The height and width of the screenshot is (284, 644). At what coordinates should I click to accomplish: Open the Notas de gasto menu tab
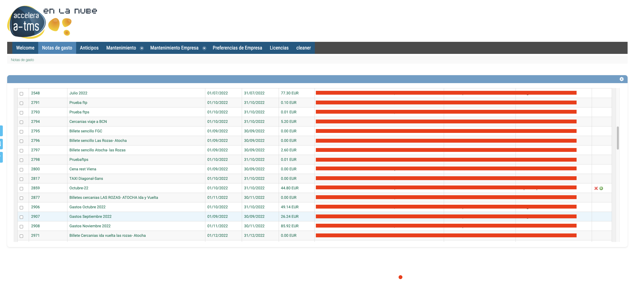pyautogui.click(x=57, y=48)
